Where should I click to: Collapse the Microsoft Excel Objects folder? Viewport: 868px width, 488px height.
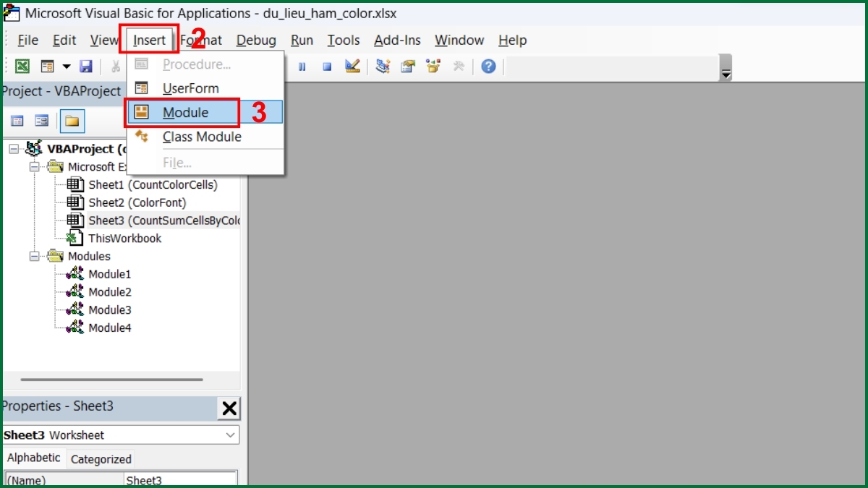(x=34, y=167)
